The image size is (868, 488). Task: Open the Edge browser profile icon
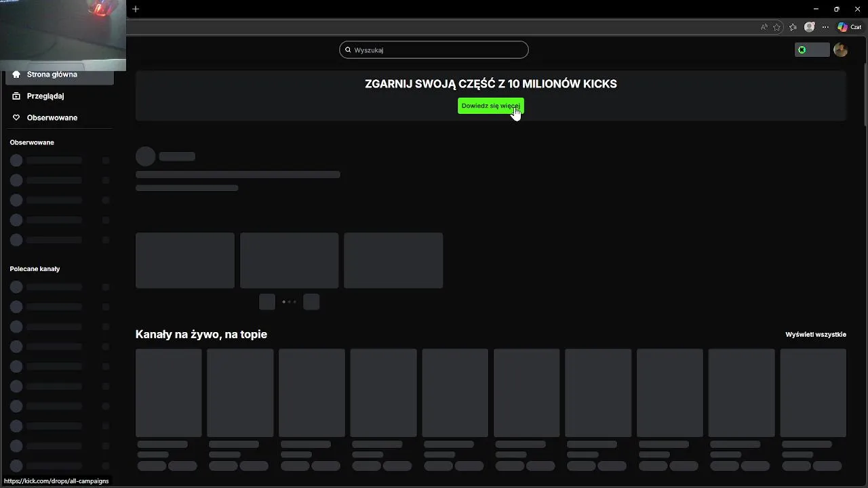[809, 27]
